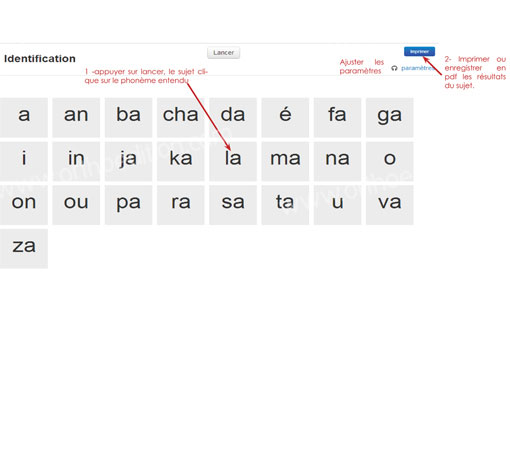Pick the 'é' phoneme tile

pyautogui.click(x=285, y=118)
